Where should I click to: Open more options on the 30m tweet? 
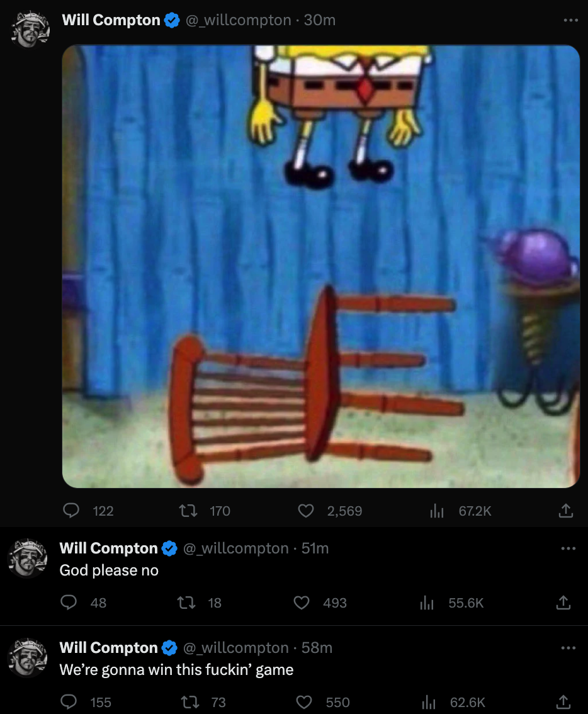pos(570,20)
